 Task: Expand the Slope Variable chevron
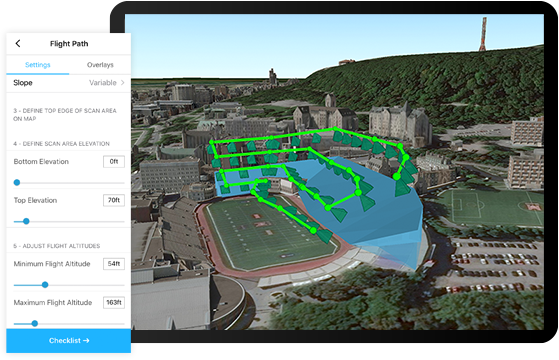(123, 83)
